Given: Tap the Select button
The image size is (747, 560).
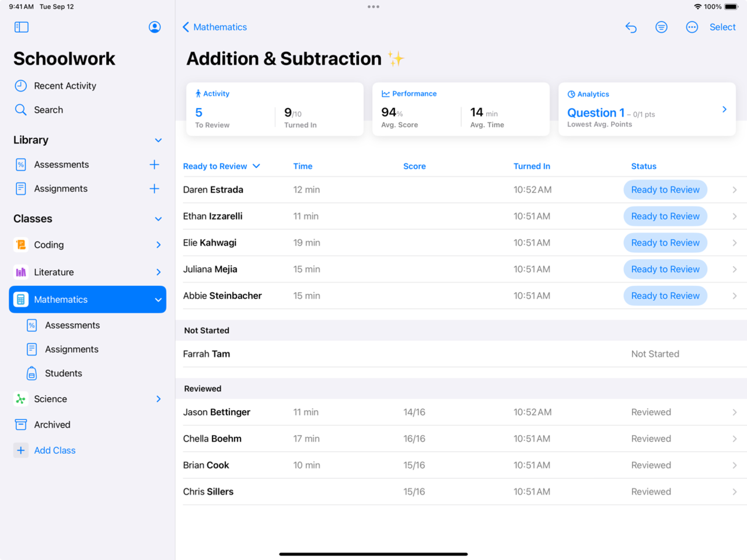Looking at the screenshot, I should [722, 27].
